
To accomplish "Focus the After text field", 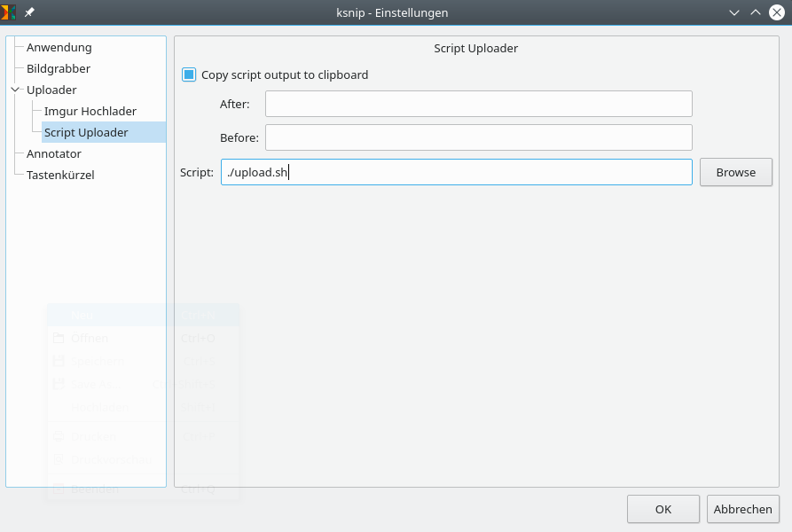I will [x=478, y=104].
